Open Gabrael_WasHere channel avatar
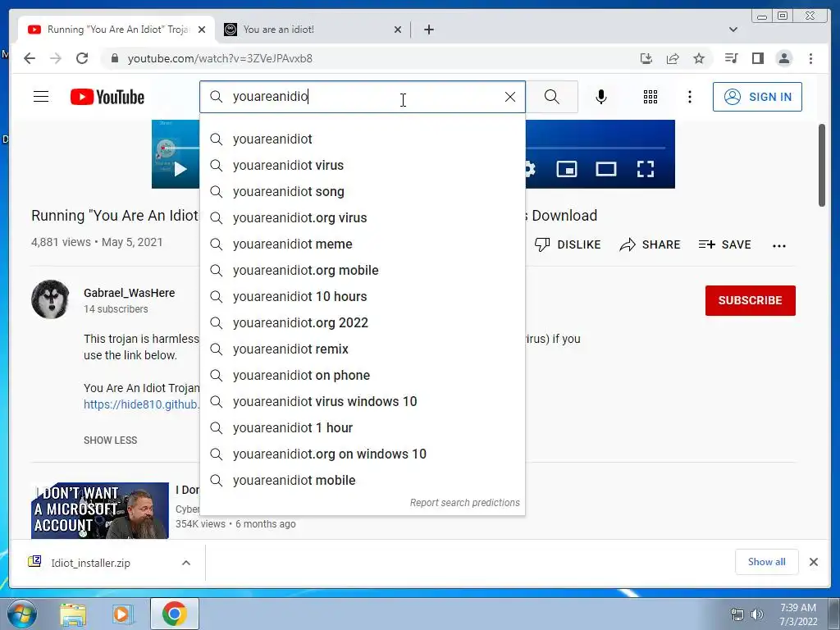This screenshot has height=630, width=840. click(x=50, y=299)
